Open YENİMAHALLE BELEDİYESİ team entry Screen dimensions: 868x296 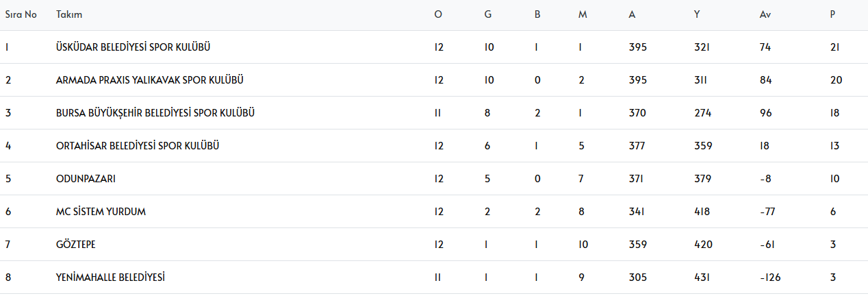pyautogui.click(x=111, y=277)
